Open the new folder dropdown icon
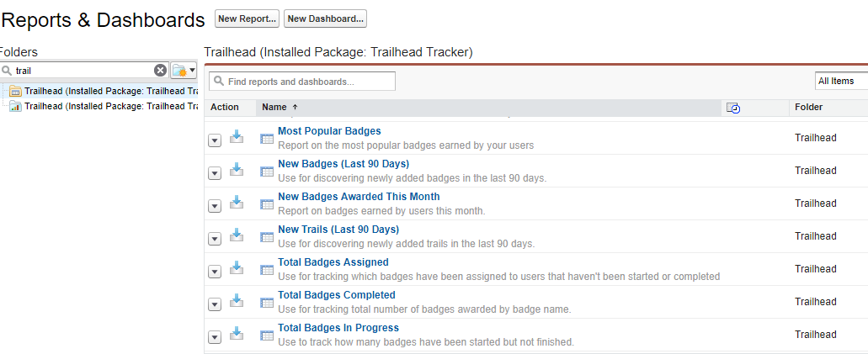 click(x=184, y=71)
